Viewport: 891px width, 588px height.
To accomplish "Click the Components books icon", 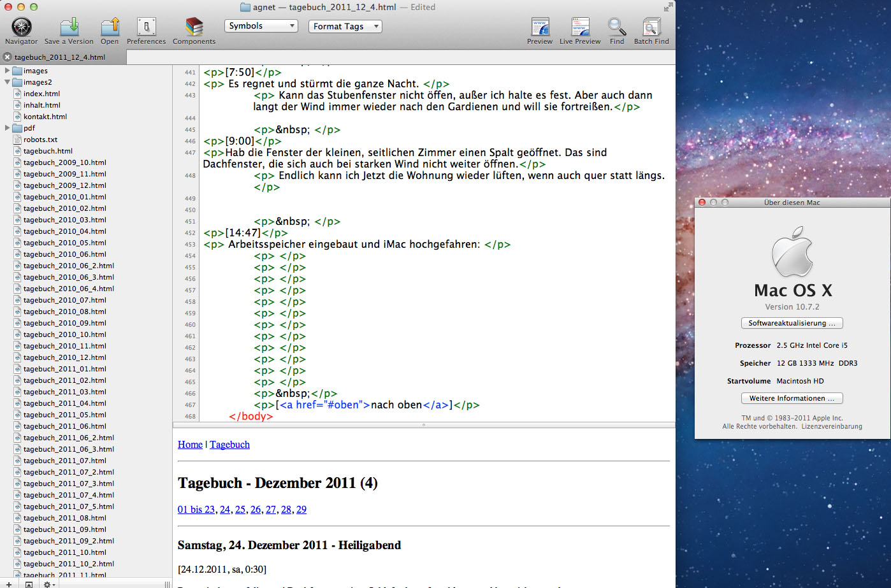I will [x=194, y=27].
